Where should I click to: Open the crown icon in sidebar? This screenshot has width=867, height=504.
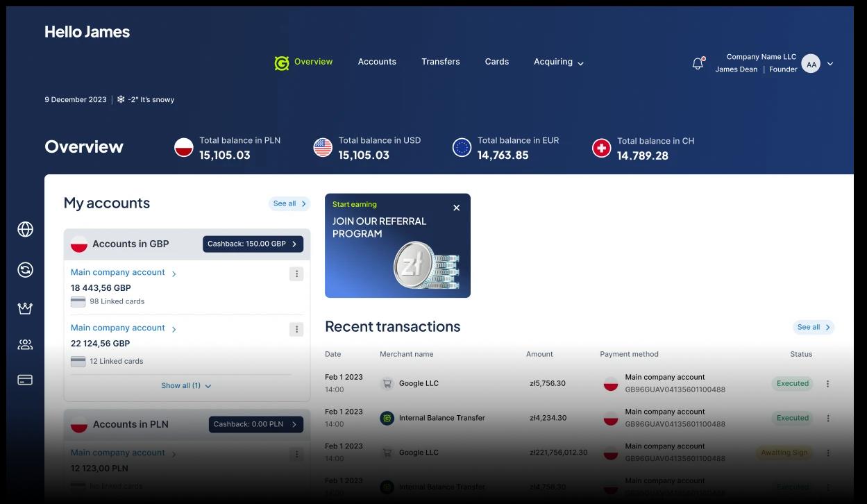click(x=26, y=308)
